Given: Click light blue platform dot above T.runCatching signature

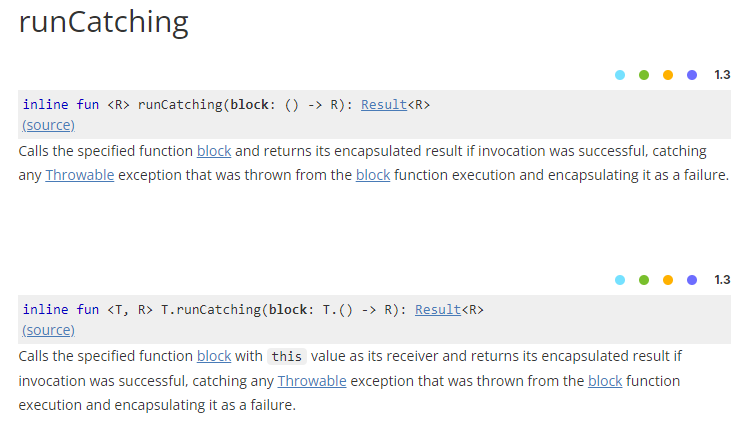Looking at the screenshot, I should pos(620,280).
